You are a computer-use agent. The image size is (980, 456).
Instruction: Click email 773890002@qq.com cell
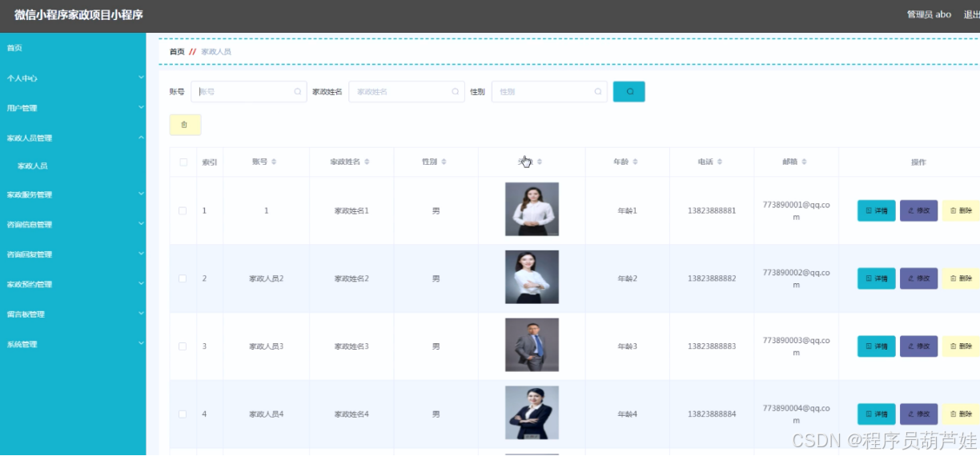click(x=797, y=278)
